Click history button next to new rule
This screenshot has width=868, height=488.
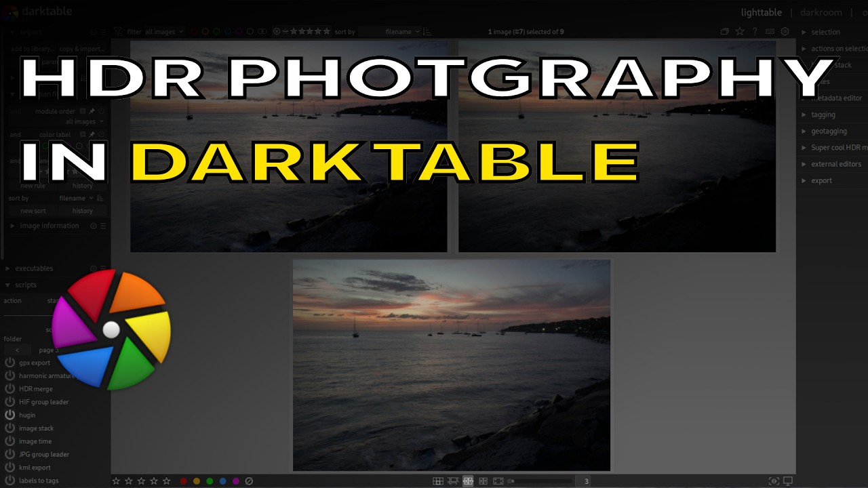coord(83,186)
